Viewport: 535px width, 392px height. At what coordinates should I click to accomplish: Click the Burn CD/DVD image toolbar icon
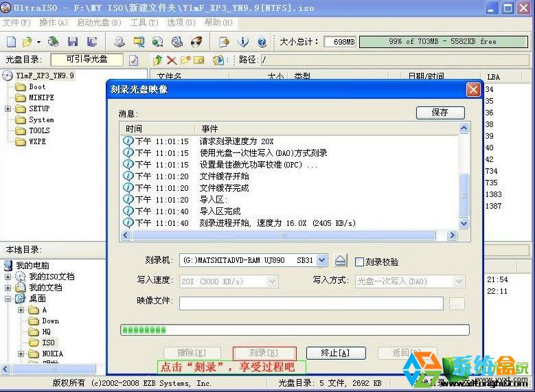pyautogui.click(x=196, y=42)
